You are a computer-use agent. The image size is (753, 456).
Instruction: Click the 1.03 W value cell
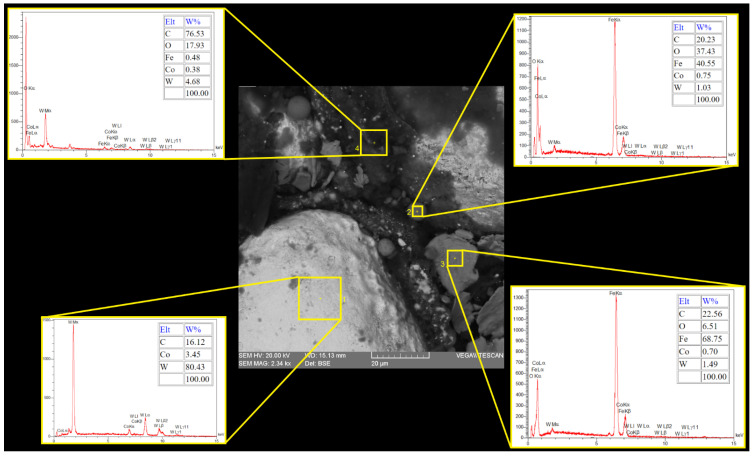708,88
